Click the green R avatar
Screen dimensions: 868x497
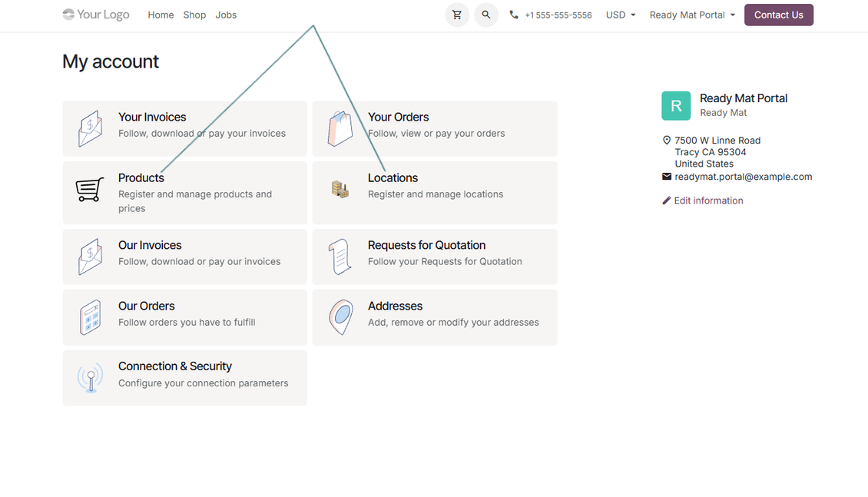[676, 106]
